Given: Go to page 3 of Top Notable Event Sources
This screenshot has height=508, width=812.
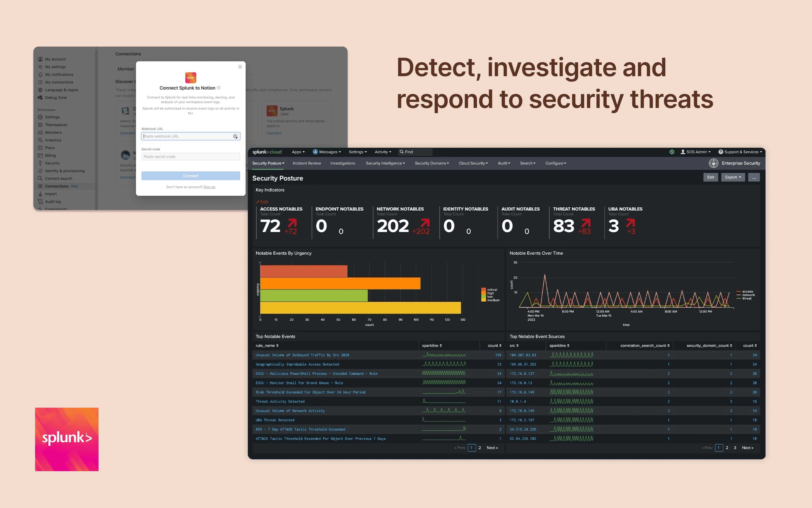Looking at the screenshot, I should 735,448.
